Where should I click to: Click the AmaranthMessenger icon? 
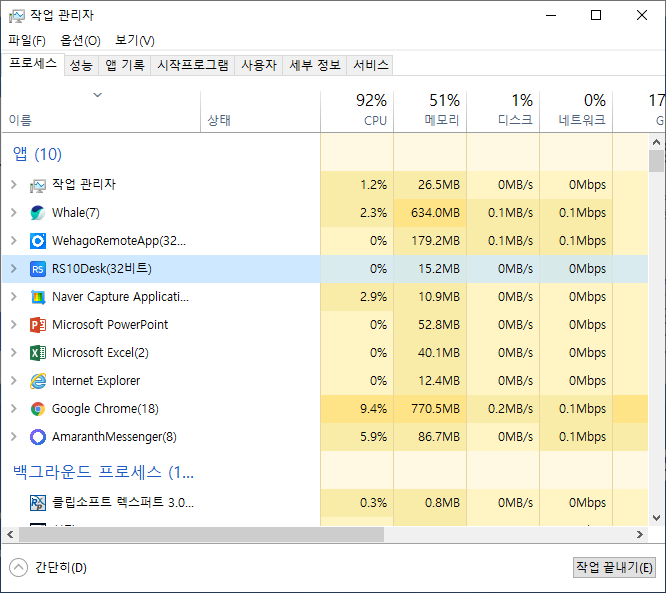(x=38, y=437)
